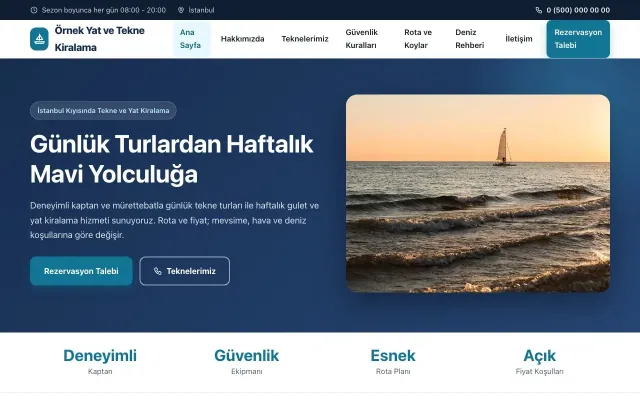Click the İstanbul Kıyısında Tekne ve Yat Kiralama badge
Screen dimensions: 640x400
coord(103,111)
